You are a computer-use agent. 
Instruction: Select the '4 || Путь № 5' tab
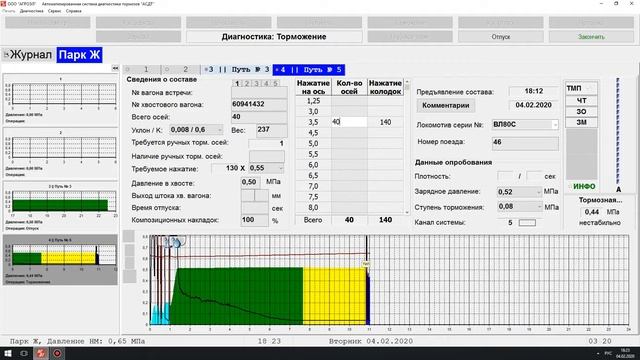coord(309,70)
